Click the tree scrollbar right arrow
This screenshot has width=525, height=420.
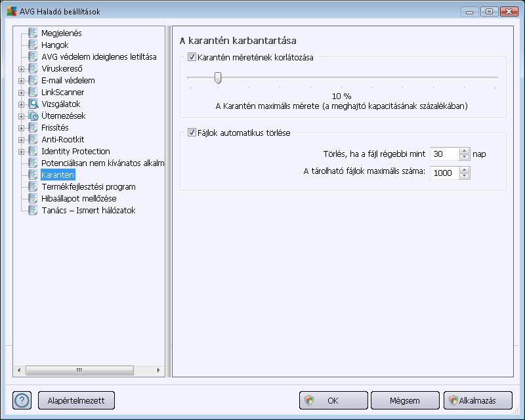[x=158, y=370]
